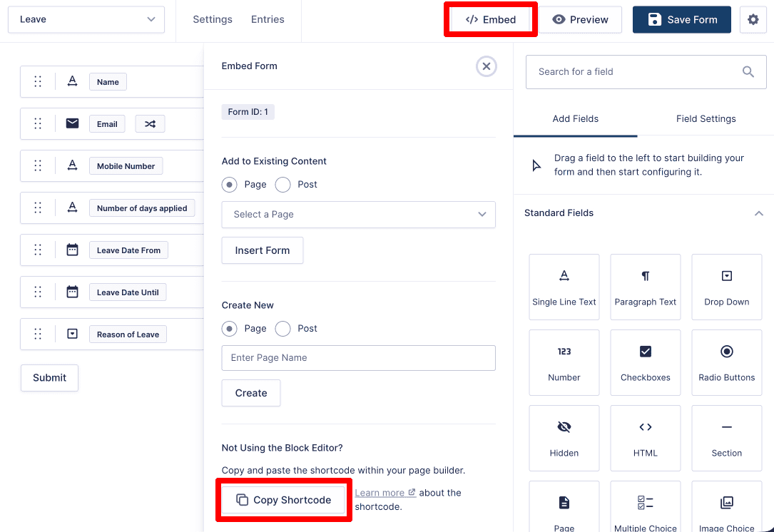Viewport: 774px width, 532px height.
Task: Click the conditional logic shuffle icon on Email
Action: click(150, 124)
